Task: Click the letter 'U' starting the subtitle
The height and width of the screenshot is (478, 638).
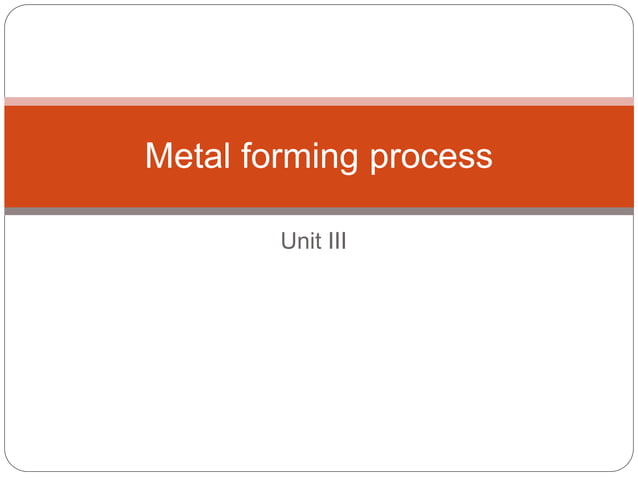Action: [288, 240]
